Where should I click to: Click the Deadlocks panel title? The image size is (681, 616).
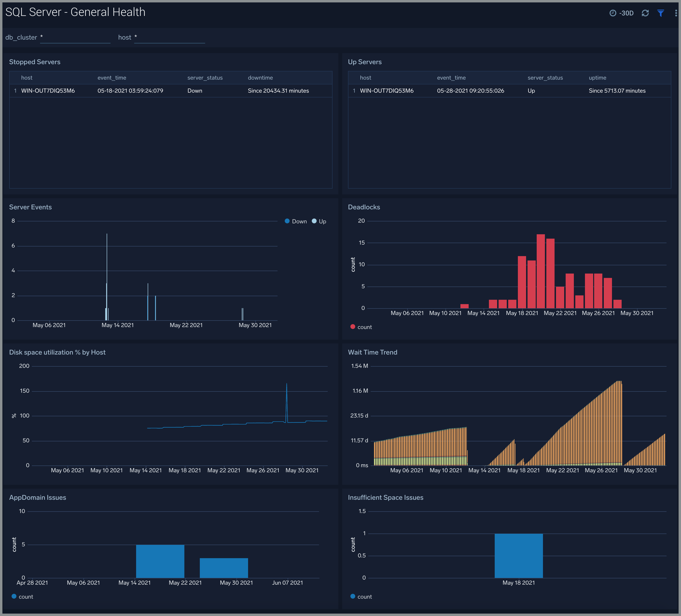364,207
